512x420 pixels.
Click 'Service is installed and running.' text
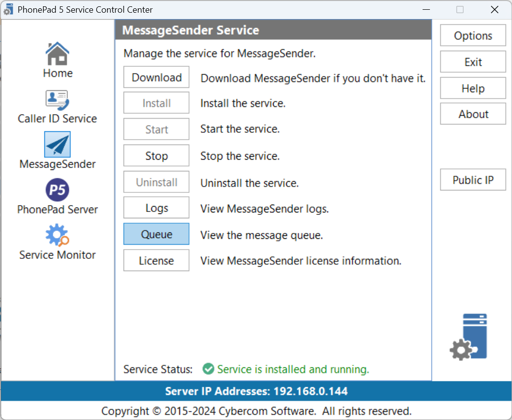(293, 369)
